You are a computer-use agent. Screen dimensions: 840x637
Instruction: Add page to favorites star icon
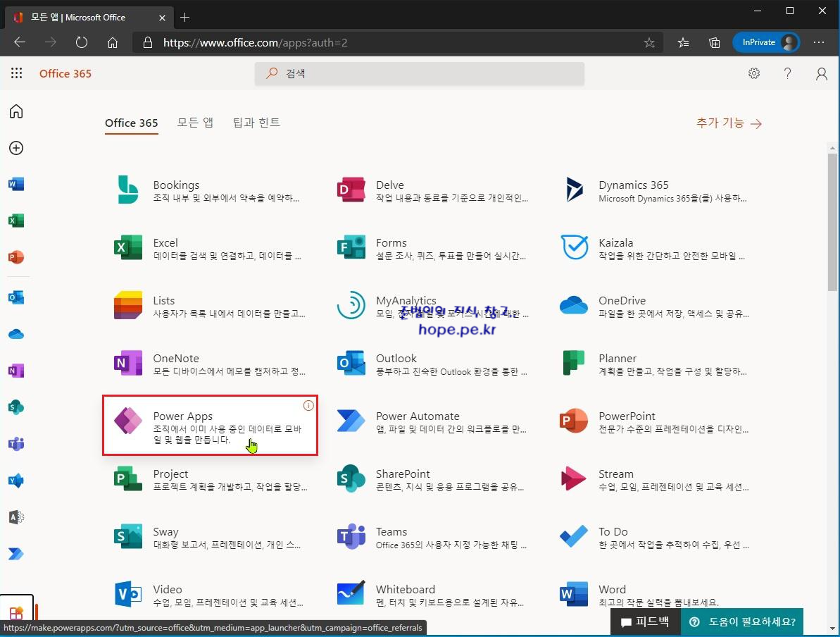pyautogui.click(x=649, y=42)
